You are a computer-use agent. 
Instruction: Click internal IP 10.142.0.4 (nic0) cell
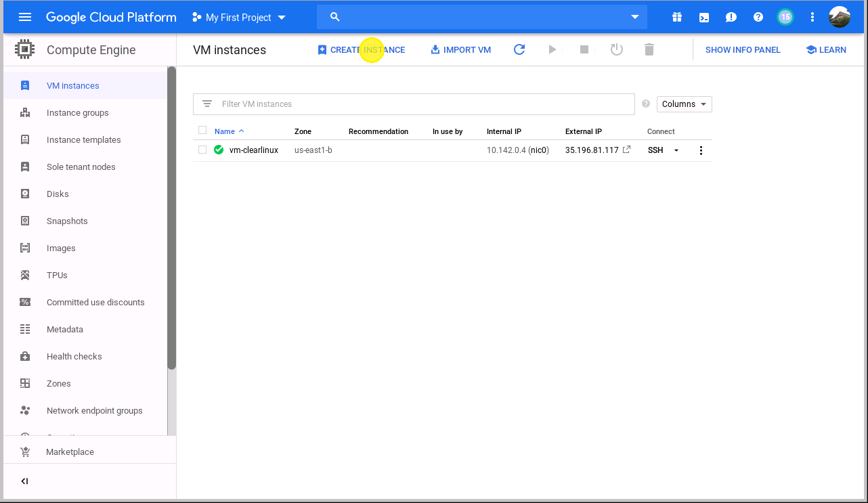tap(518, 150)
